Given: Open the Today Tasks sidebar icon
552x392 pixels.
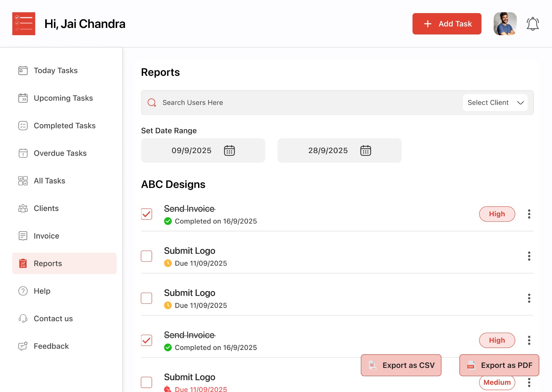Looking at the screenshot, I should 22,70.
